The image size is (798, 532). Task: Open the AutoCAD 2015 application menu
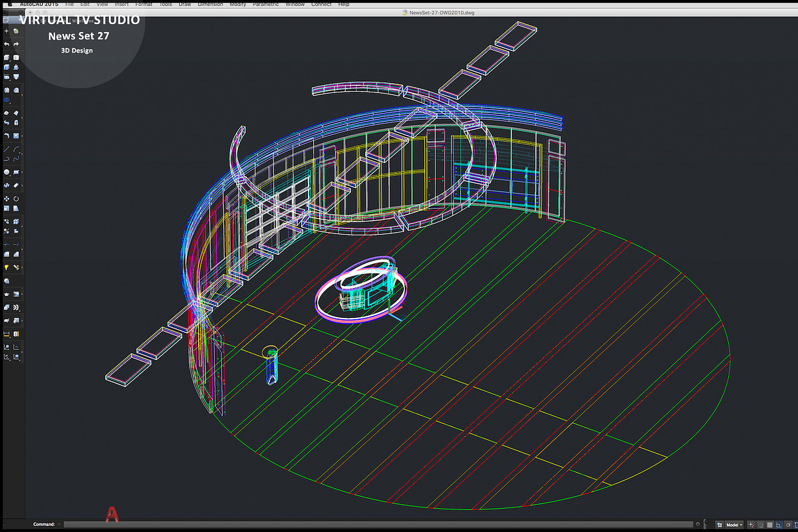[x=39, y=4]
